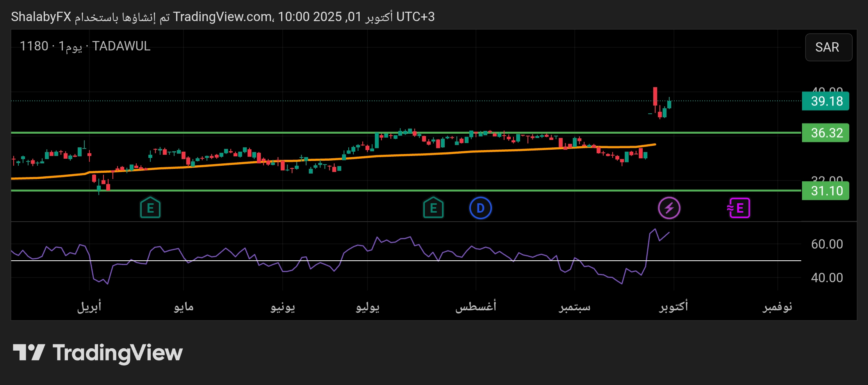Click the green earnings E icon near July

click(x=433, y=208)
